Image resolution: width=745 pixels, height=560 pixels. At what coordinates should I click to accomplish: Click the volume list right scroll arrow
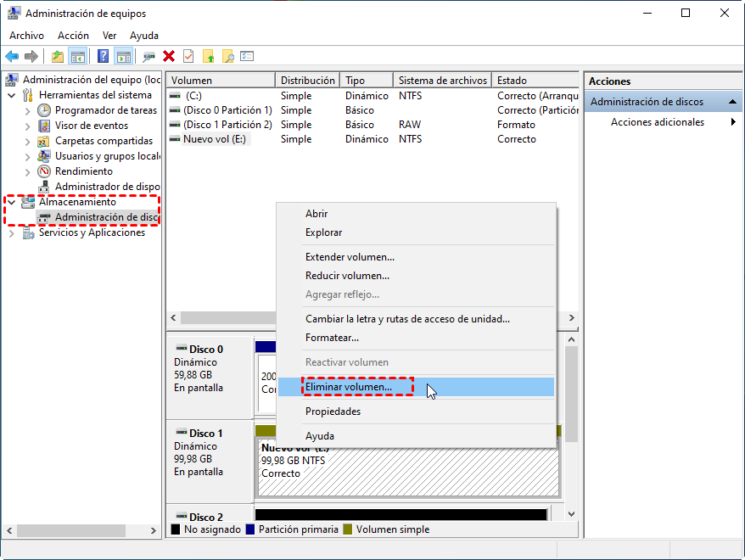point(572,318)
